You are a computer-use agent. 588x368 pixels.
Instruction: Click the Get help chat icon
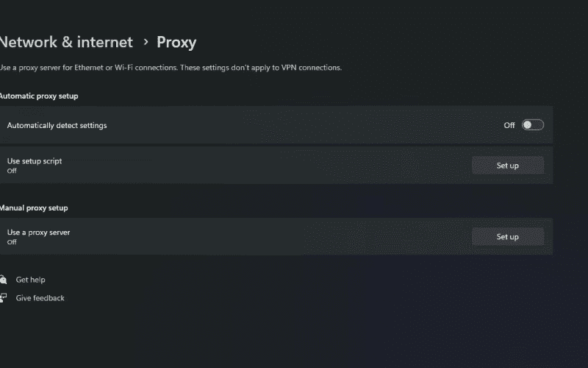3,280
